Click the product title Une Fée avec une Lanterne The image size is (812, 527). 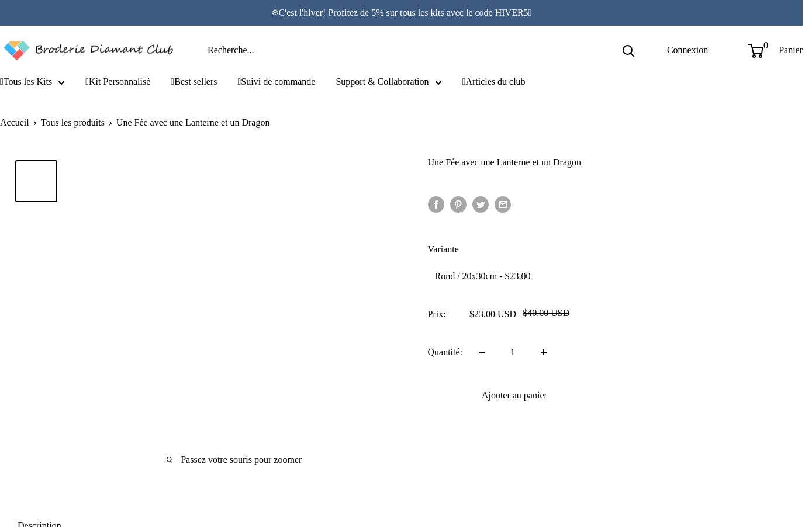click(x=505, y=162)
